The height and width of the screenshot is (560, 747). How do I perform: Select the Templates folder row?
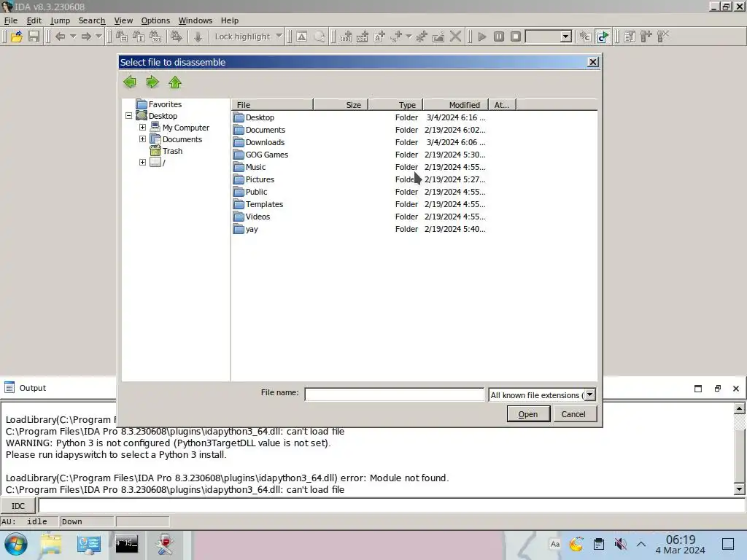[360, 204]
